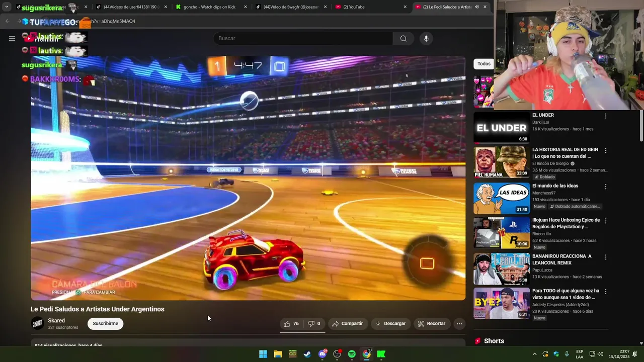Close the (2) YouTube tab

click(x=405, y=7)
